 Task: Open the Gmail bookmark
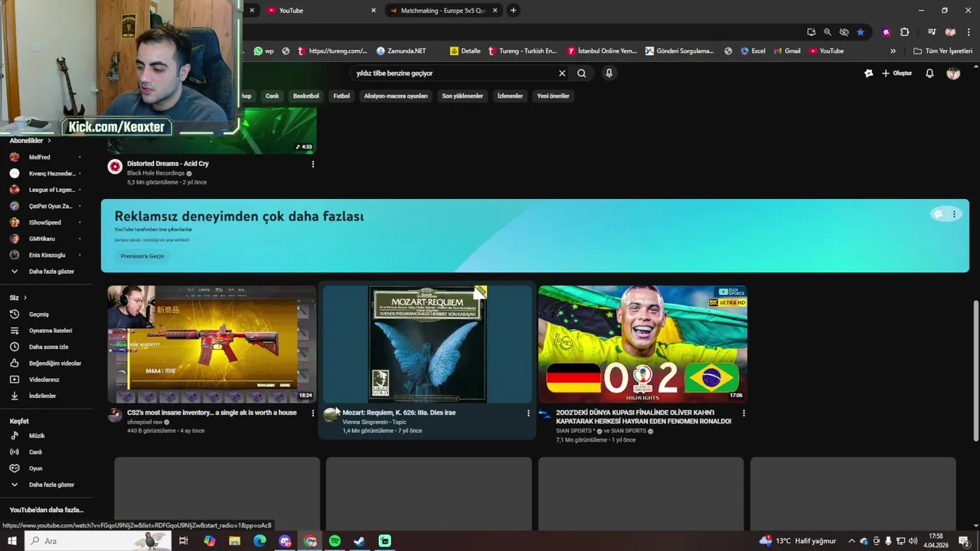click(x=787, y=51)
